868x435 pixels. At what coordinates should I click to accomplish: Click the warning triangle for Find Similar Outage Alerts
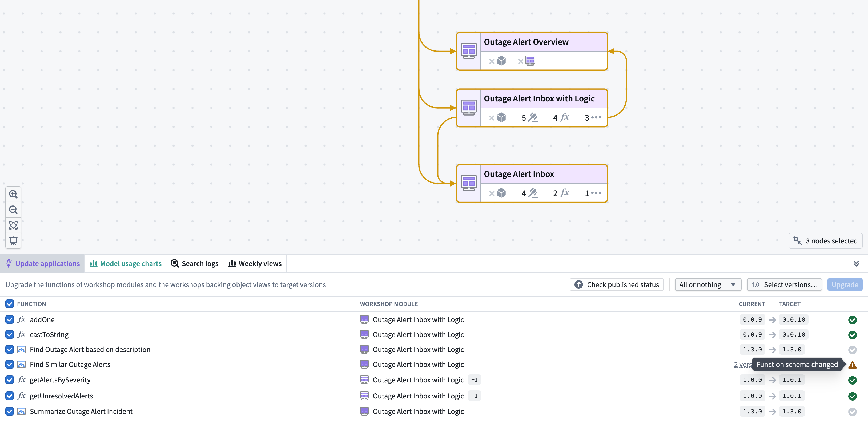pos(852,365)
